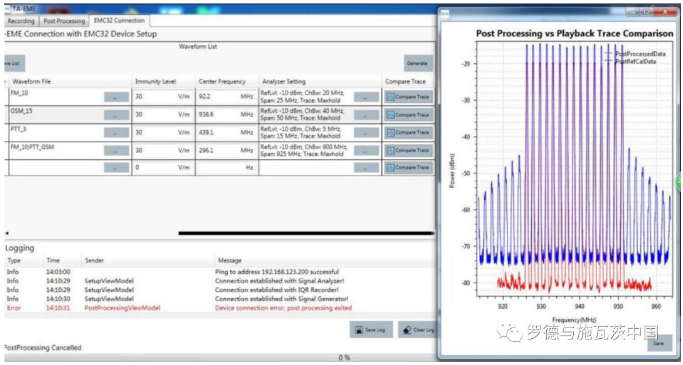Click Compare Trace icon for GSM_15 row
The width and height of the screenshot is (683, 365).
coord(390,115)
